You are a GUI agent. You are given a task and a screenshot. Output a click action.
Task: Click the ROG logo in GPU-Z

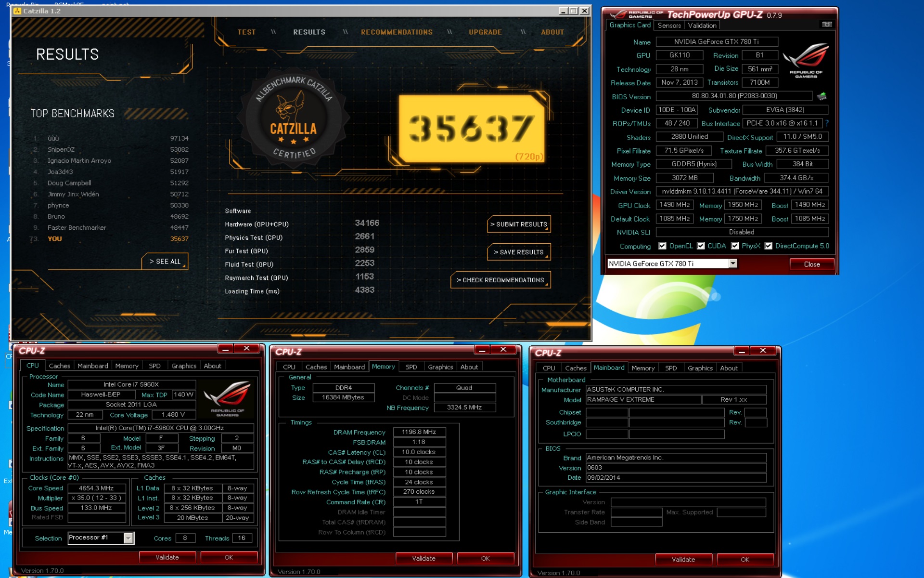click(806, 60)
